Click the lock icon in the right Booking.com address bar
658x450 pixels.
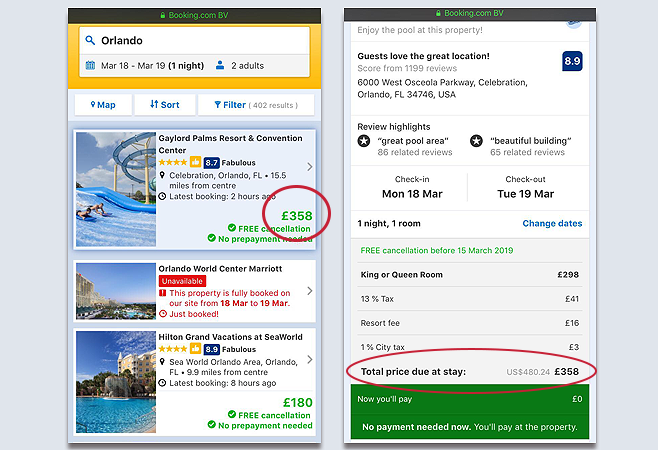[438, 13]
